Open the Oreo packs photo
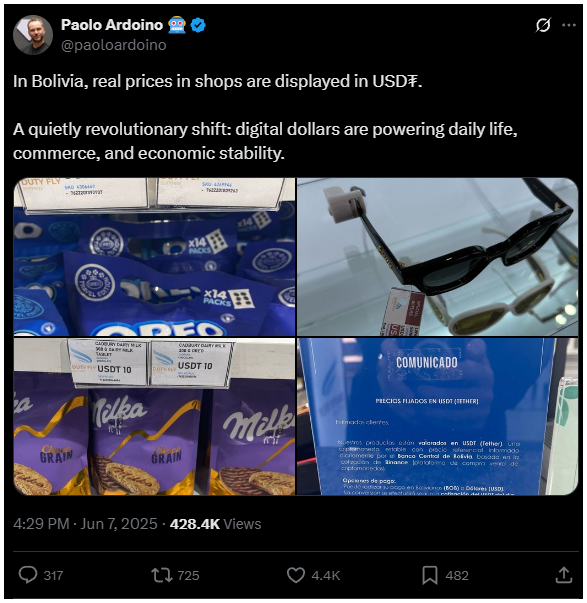This screenshot has height=603, width=587. click(x=154, y=257)
